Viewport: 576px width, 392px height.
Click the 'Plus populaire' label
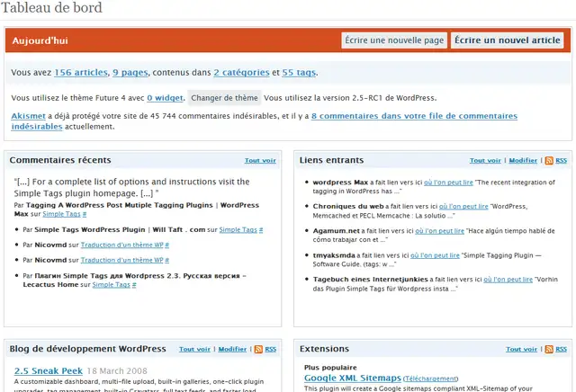[x=330, y=368]
